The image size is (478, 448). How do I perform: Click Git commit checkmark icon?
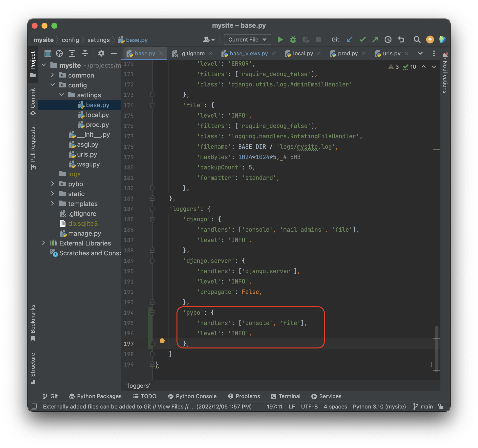click(362, 40)
